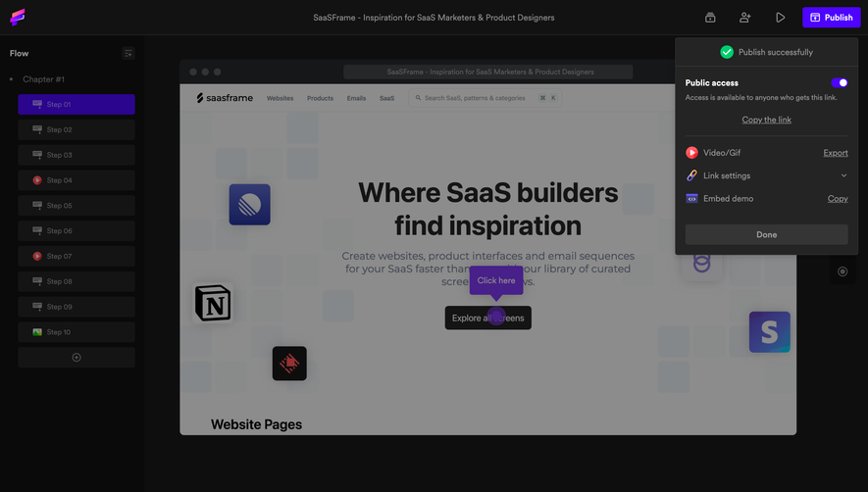Toggle the Public access switch
This screenshot has width=868, height=492.
coord(840,82)
